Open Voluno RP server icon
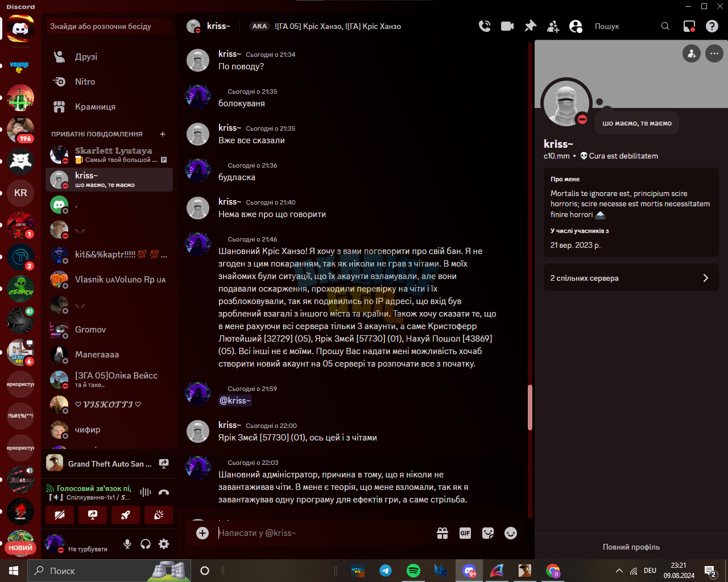 click(20, 67)
